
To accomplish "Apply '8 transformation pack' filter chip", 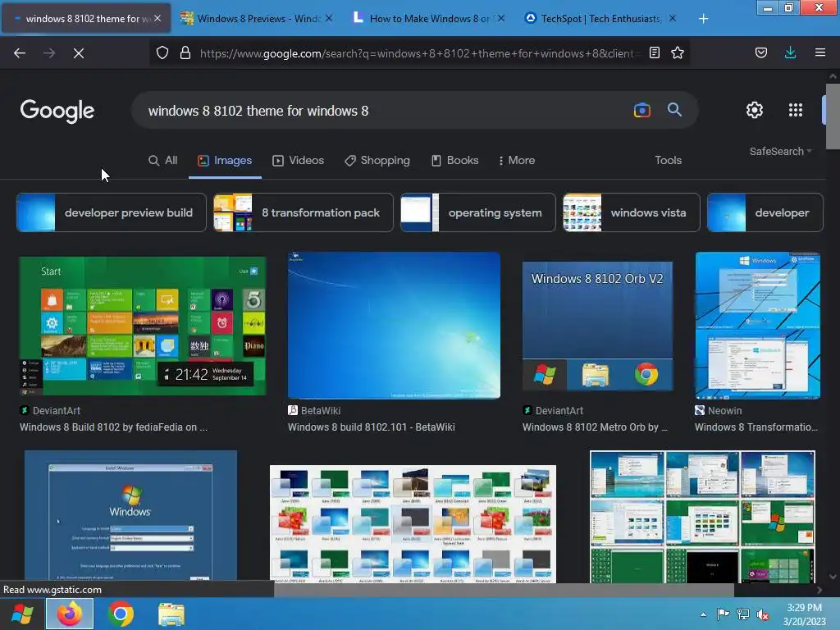I will [x=304, y=212].
